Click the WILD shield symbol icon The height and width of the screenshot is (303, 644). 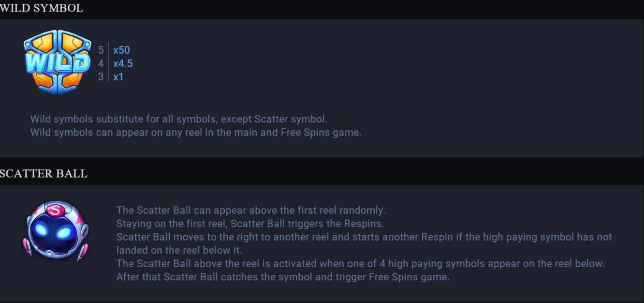point(57,62)
